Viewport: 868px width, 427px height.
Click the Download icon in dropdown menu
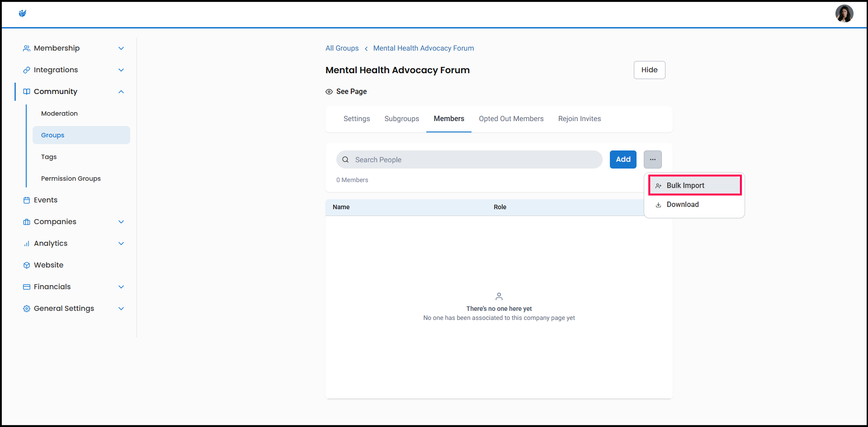tap(658, 205)
